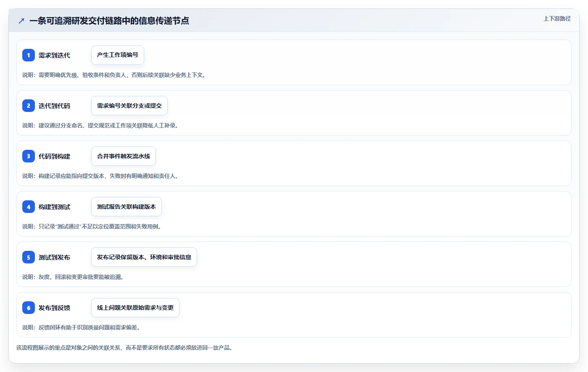This screenshot has width=588, height=372.
Task: Select the 发布记录保留版本、环境和审批信息 chip
Action: (x=144, y=257)
